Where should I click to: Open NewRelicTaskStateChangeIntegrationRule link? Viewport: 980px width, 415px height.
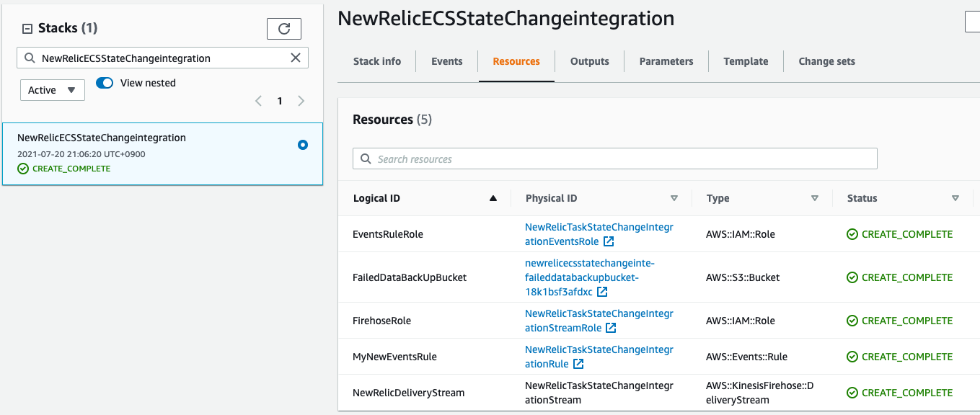[599, 357]
